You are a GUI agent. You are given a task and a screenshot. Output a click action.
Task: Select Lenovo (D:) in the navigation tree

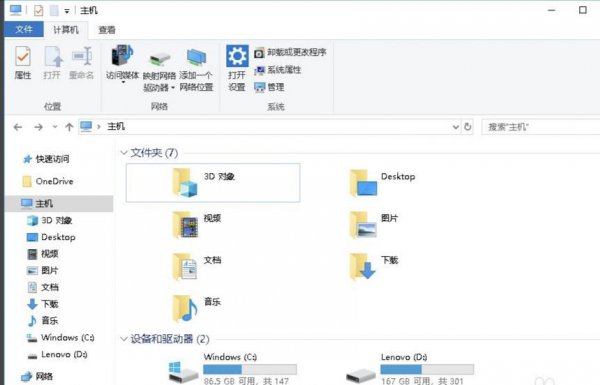tap(57, 354)
